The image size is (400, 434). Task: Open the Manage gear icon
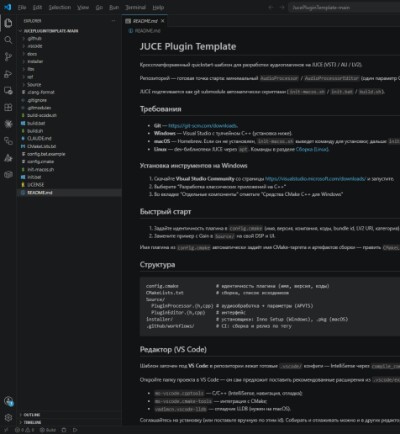click(x=8, y=418)
